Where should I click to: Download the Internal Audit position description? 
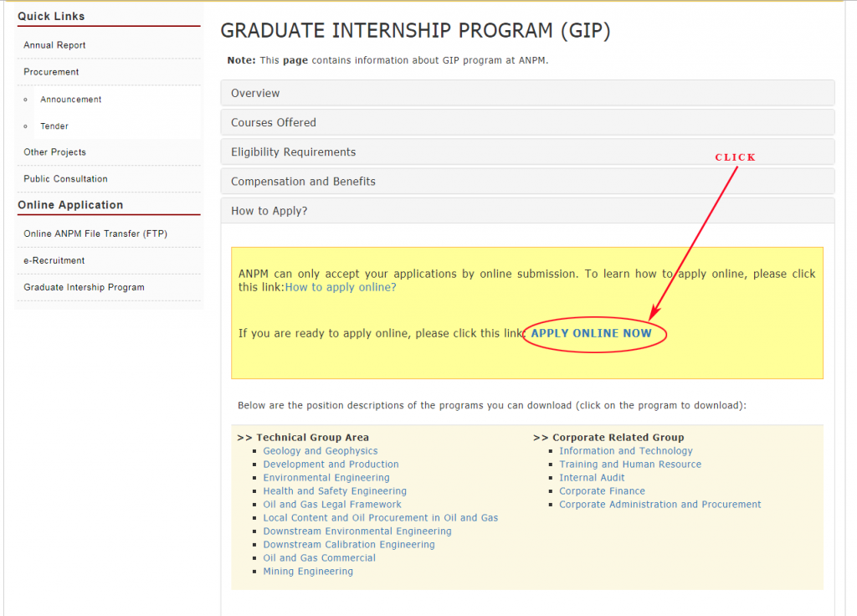(x=592, y=478)
